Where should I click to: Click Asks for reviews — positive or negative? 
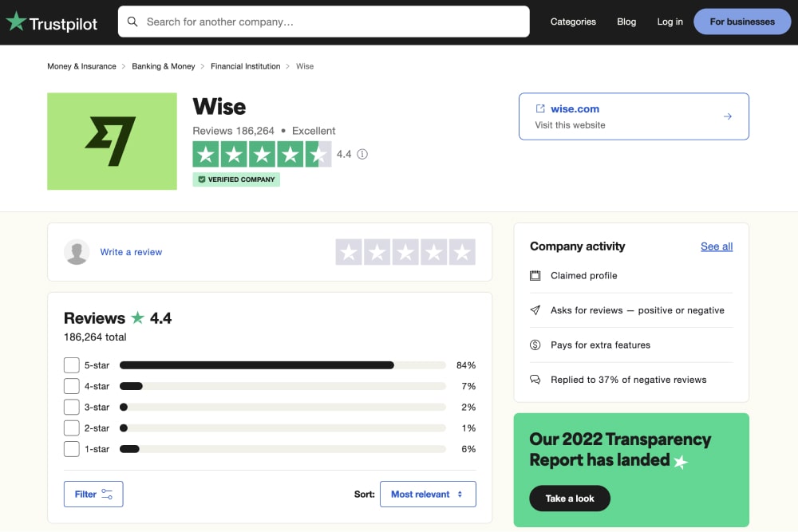(x=637, y=310)
